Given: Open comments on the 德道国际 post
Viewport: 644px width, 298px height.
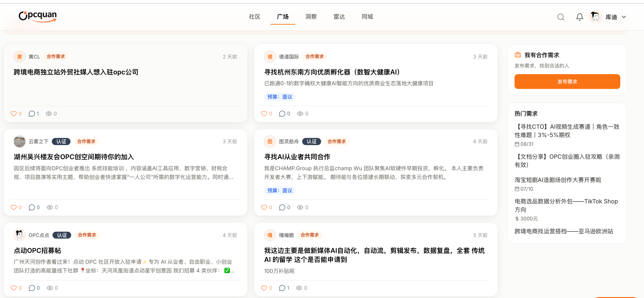Looking at the screenshot, I should pos(282,114).
